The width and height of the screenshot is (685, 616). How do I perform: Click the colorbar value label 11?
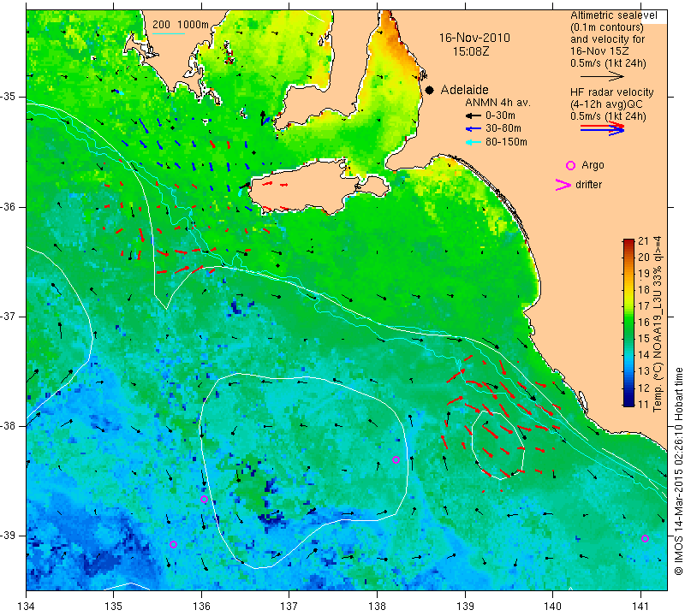click(644, 405)
